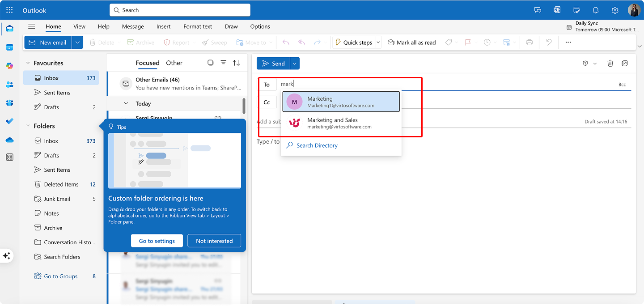Expand the Quick steps dropdown
The width and height of the screenshot is (644, 306).
[378, 42]
